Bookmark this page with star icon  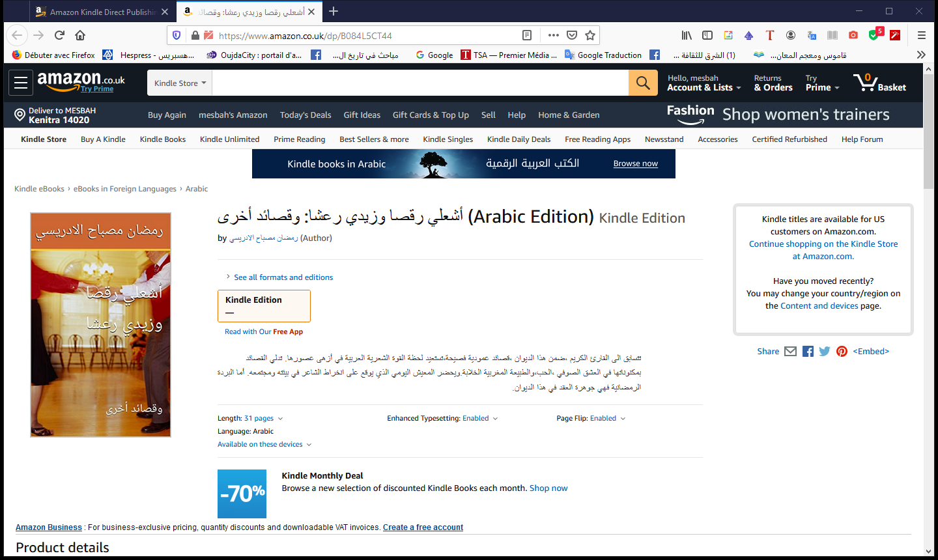pos(590,35)
